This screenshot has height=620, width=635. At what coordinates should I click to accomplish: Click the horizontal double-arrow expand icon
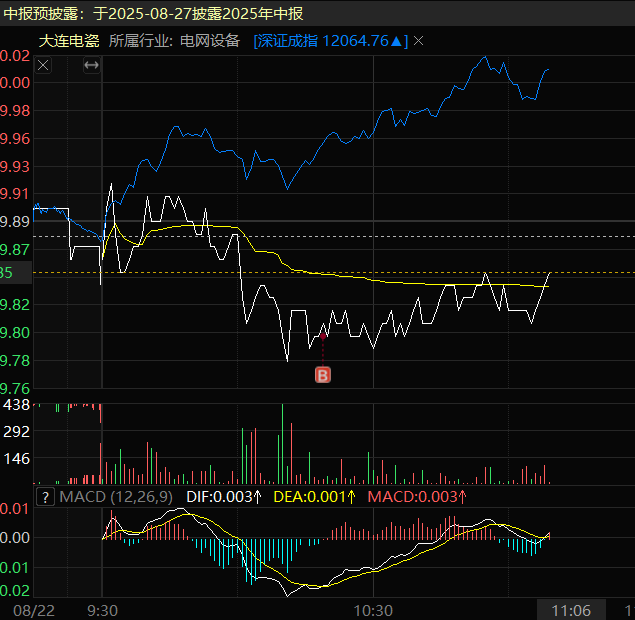coord(92,65)
